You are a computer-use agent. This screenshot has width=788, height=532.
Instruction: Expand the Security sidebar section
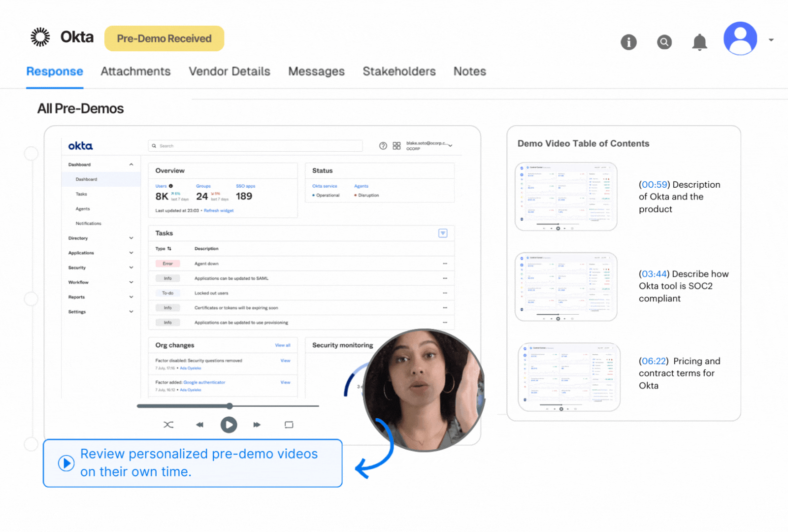[x=131, y=268]
